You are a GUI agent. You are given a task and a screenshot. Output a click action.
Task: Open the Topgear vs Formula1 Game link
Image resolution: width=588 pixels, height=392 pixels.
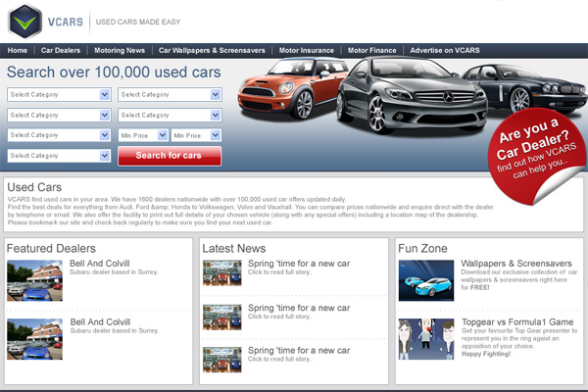click(517, 321)
